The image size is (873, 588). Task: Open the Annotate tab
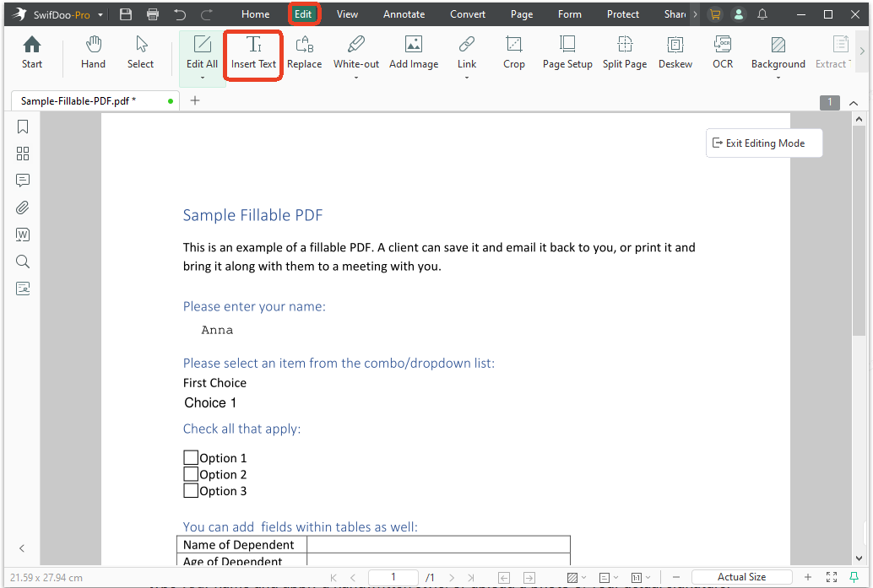point(404,14)
